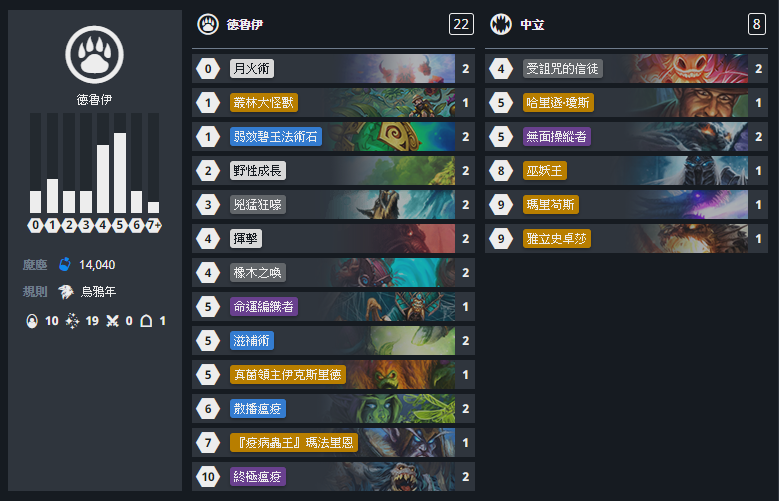Click the 雅立史卓莎 card artwork thumbnail
The width and height of the screenshot is (779, 501).
[x=693, y=239]
